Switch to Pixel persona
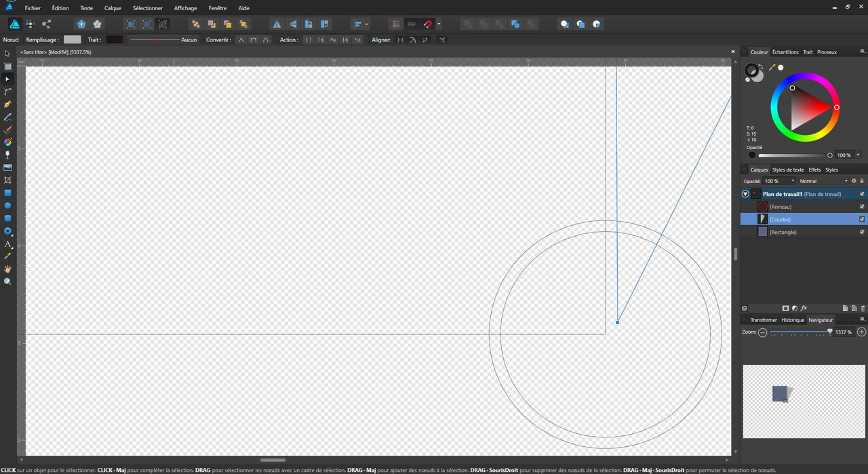This screenshot has width=868, height=474. (31, 24)
